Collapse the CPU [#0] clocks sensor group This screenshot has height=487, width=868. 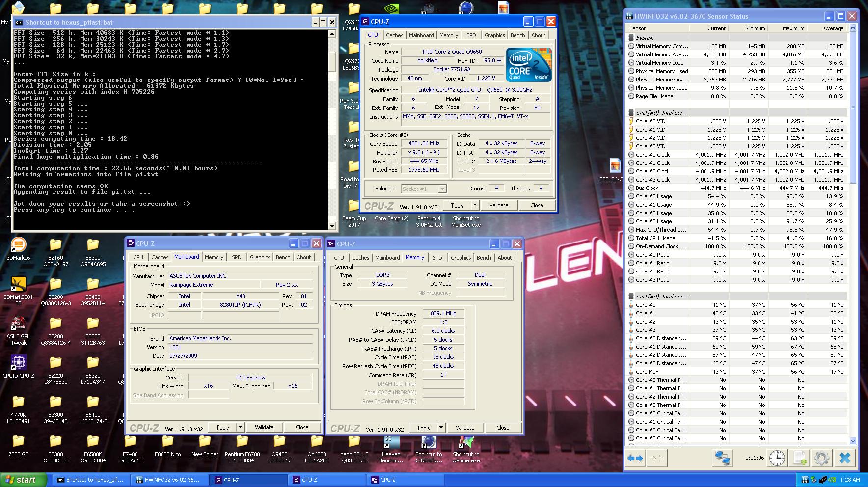pyautogui.click(x=631, y=113)
